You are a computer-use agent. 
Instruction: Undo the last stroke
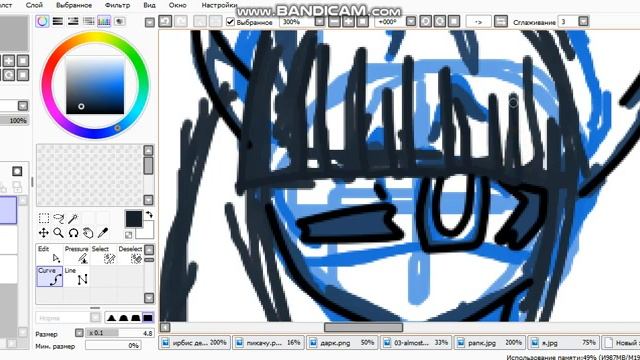[x=165, y=21]
